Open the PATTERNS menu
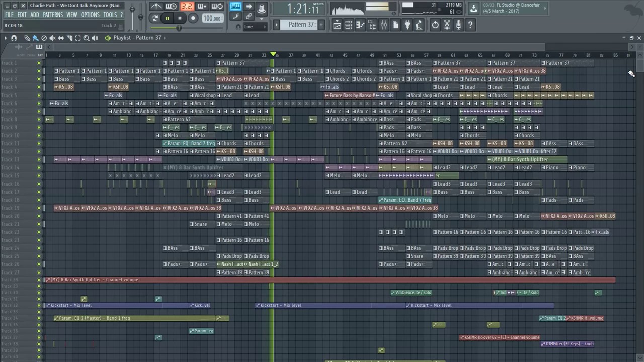Image resolution: width=644 pixels, height=362 pixels. click(x=53, y=15)
